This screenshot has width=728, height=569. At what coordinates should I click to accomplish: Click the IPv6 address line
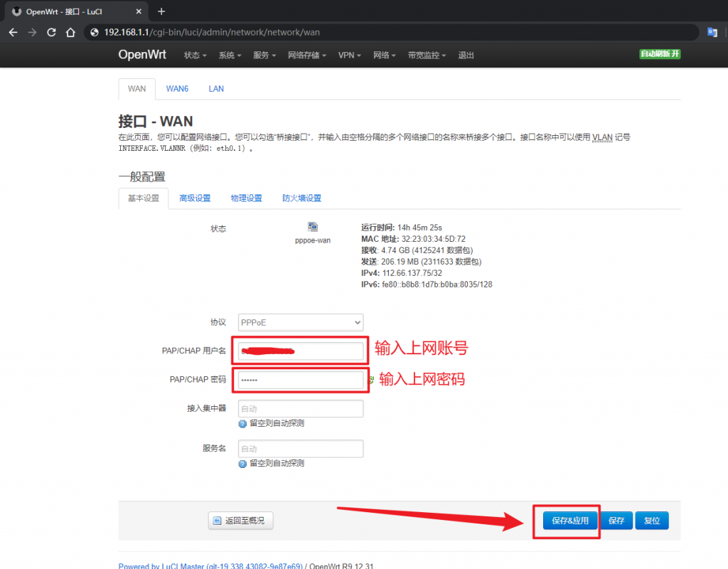427,284
